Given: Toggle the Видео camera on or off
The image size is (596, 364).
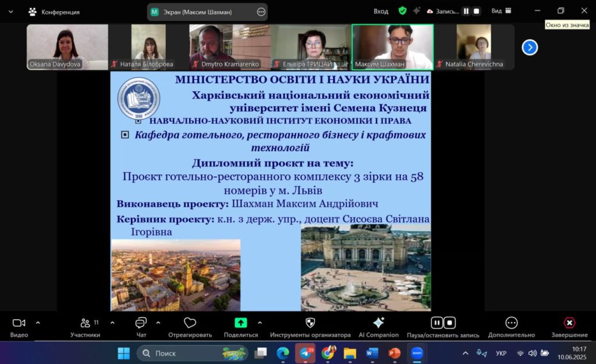Looking at the screenshot, I should tap(19, 323).
